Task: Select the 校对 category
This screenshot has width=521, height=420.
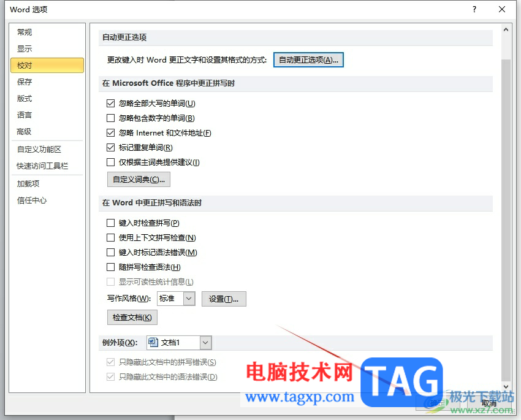Action: click(47, 65)
